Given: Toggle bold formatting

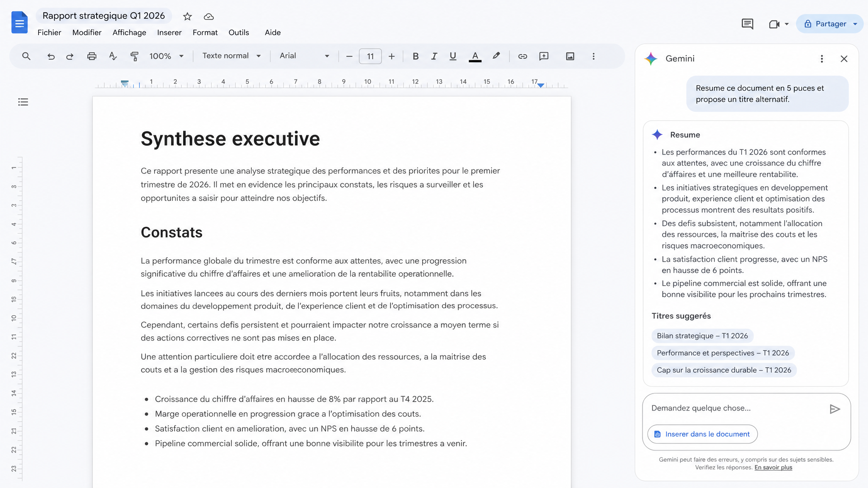Looking at the screenshot, I should click(x=415, y=56).
